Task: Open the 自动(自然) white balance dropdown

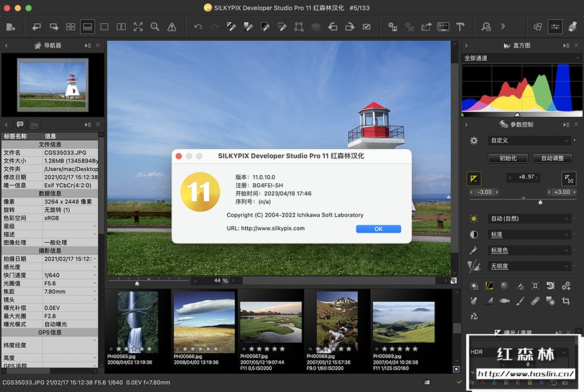Action: [529, 219]
